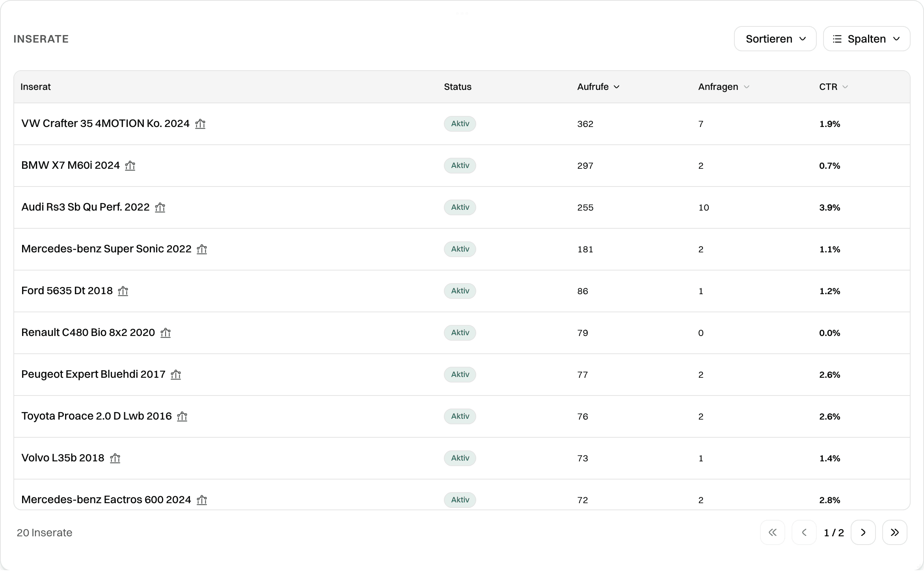
Task: Click the stats icon beside Audi Rs3 Sb Qu Perf.
Action: (x=160, y=207)
